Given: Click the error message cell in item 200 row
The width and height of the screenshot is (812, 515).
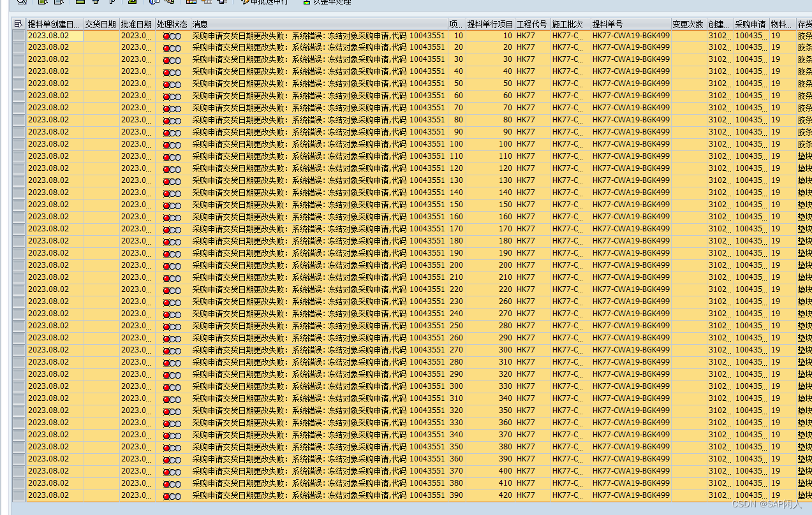Looking at the screenshot, I should point(319,265).
